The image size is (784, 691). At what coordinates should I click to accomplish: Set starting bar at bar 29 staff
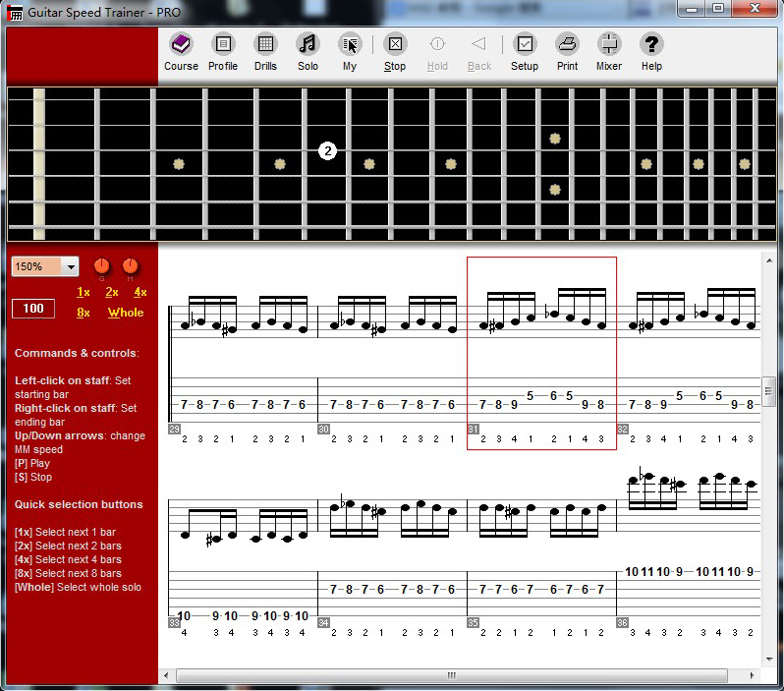(244, 321)
